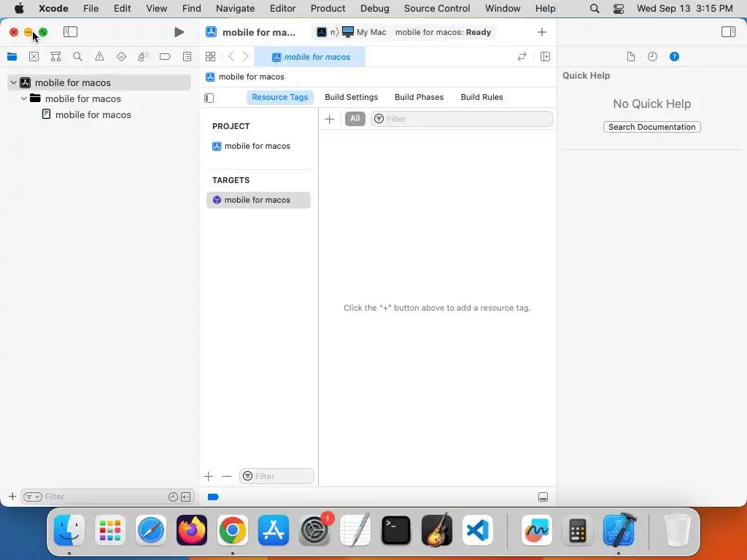This screenshot has width=747, height=560.
Task: Open the Breakpoint navigator icon
Action: pos(165,57)
